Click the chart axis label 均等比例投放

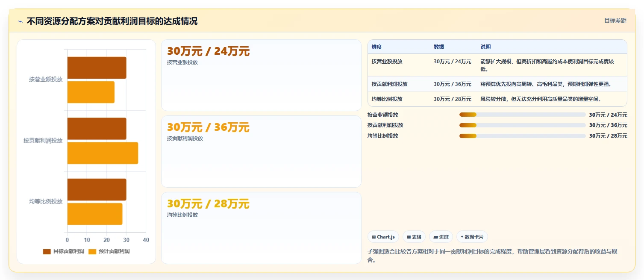coord(46,201)
